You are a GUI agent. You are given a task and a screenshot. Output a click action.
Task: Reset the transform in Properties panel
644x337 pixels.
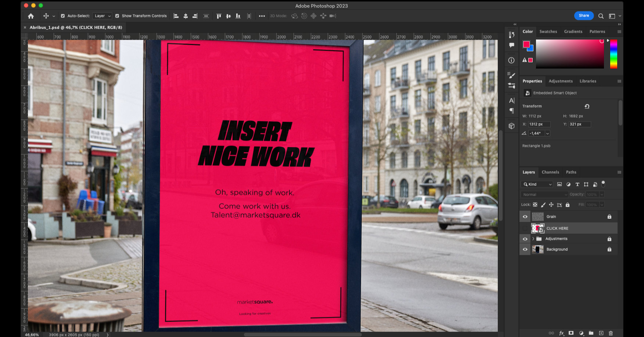pos(587,106)
